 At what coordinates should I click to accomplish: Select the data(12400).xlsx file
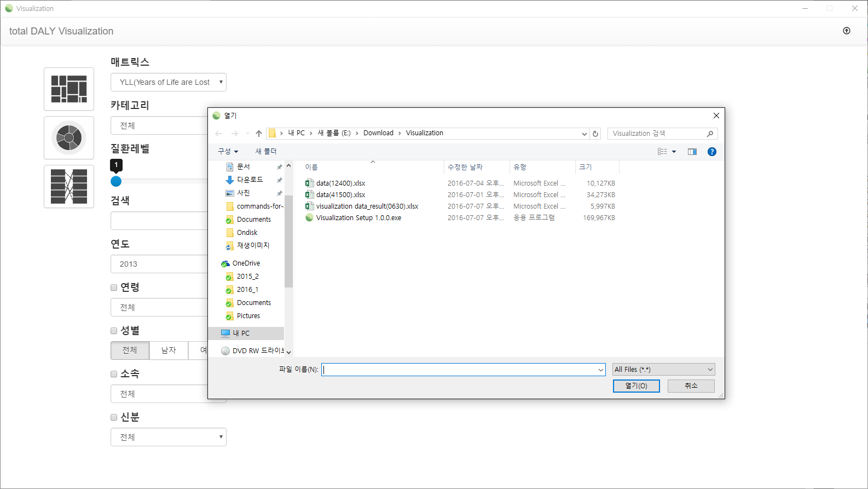340,183
